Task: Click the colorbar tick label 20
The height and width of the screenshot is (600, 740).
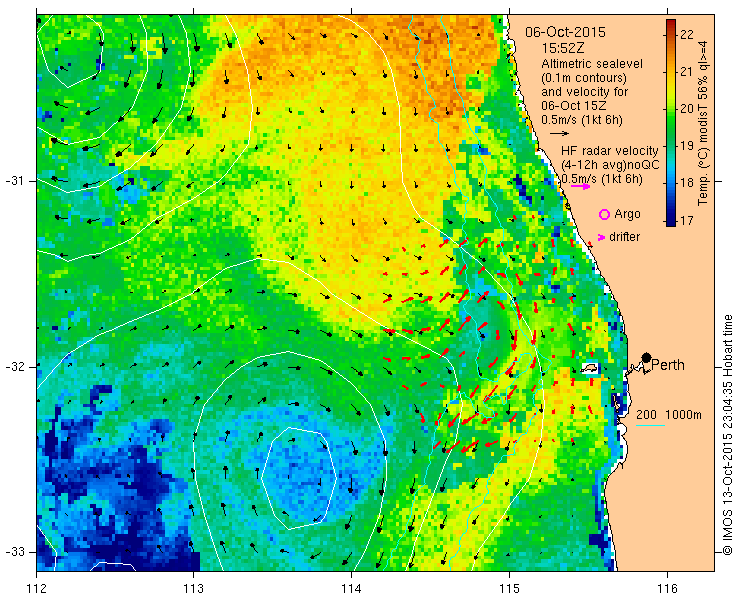Action: [x=687, y=109]
